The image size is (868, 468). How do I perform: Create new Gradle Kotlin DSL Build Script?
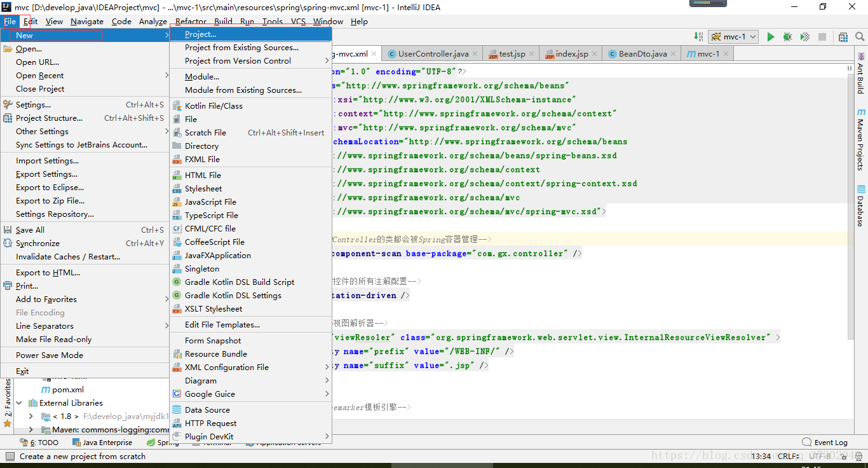point(250,282)
